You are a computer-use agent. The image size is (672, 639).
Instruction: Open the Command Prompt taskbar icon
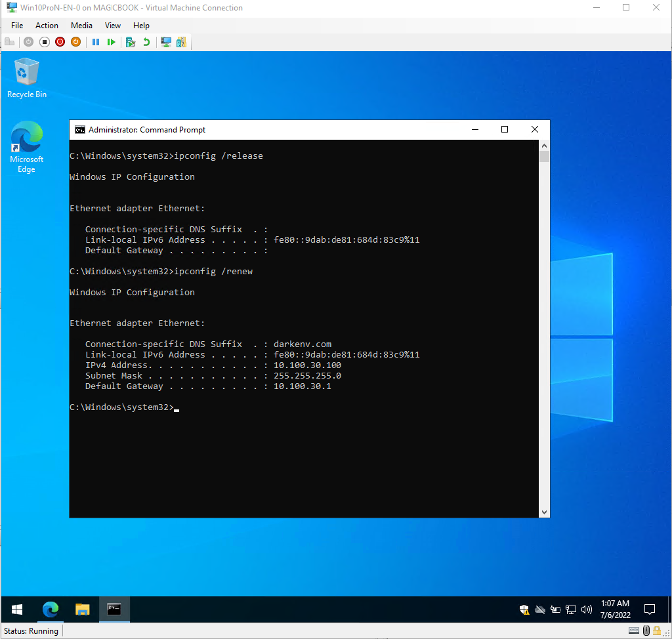pyautogui.click(x=114, y=609)
